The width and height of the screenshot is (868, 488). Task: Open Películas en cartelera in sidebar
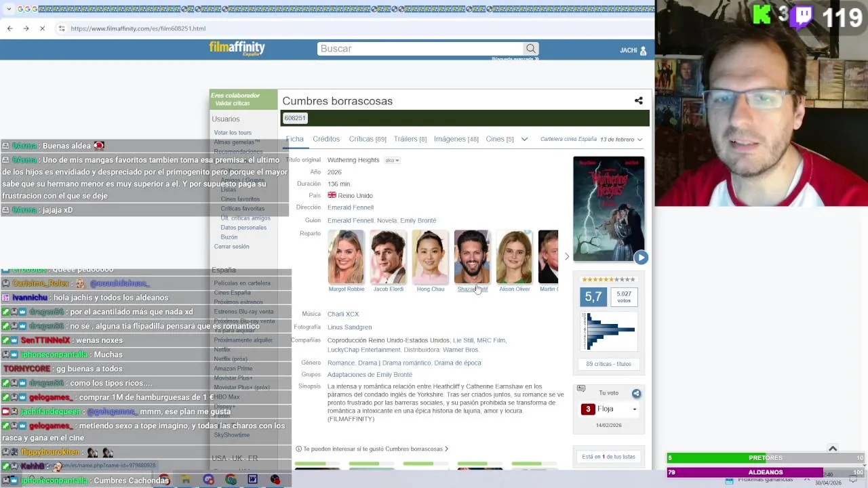[x=242, y=283]
